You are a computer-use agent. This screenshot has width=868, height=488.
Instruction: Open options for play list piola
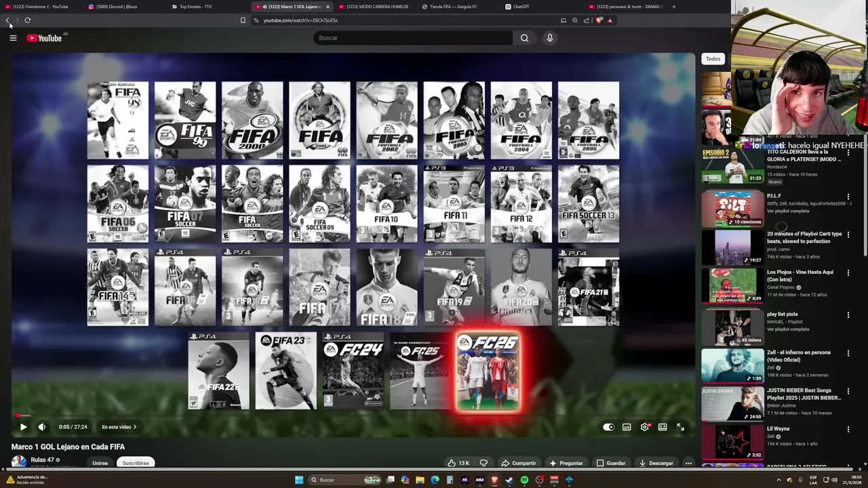tap(848, 314)
